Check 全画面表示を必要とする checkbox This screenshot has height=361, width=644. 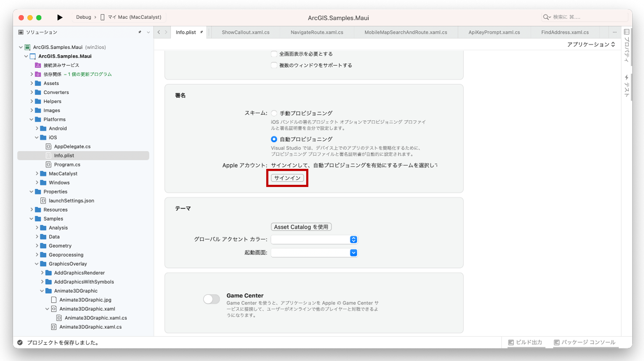click(x=274, y=54)
